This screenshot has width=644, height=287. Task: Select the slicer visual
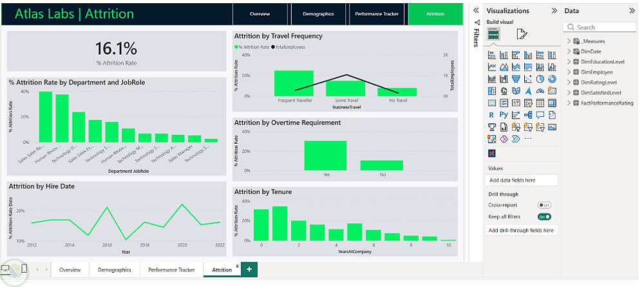click(x=528, y=103)
